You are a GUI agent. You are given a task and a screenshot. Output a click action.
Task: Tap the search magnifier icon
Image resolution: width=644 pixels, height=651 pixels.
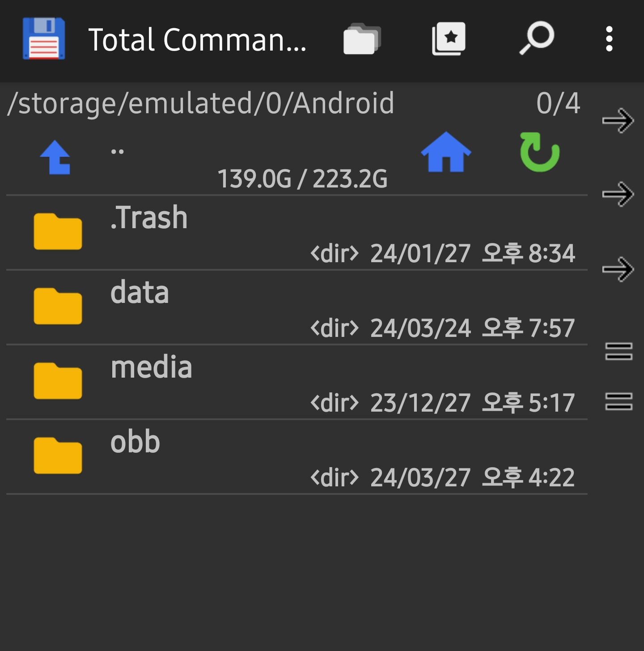pos(536,38)
